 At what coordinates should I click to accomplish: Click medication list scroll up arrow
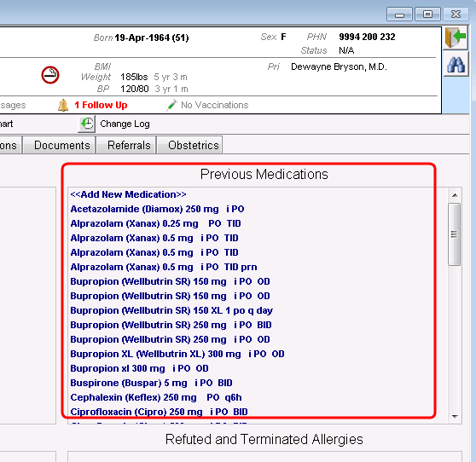point(455,195)
